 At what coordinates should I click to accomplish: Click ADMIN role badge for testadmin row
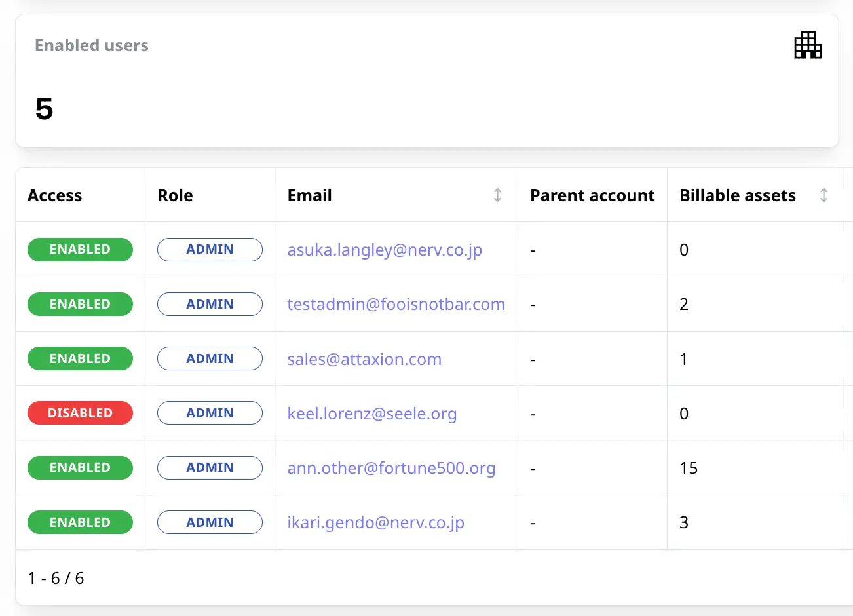point(210,304)
